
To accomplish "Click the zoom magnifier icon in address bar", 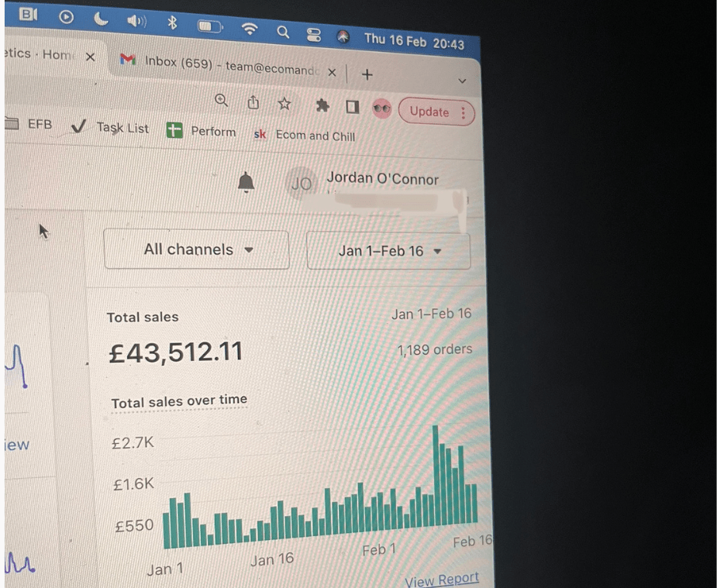I will [x=222, y=100].
